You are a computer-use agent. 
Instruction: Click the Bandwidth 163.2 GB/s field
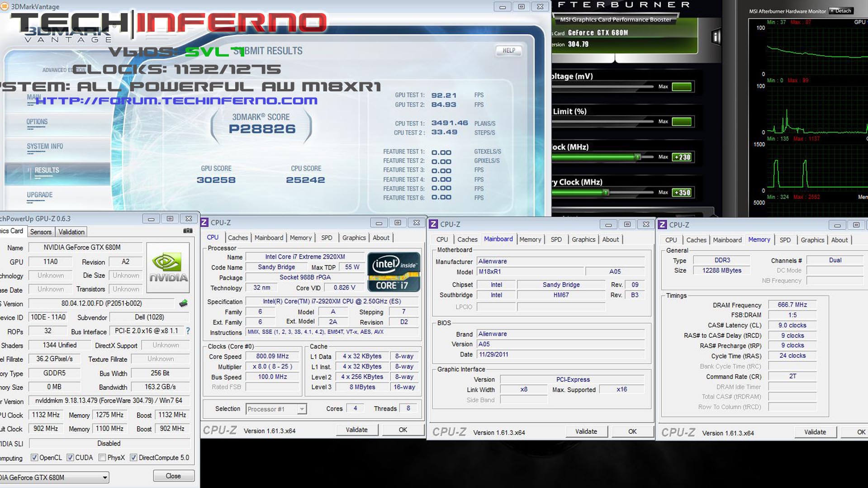tap(160, 387)
